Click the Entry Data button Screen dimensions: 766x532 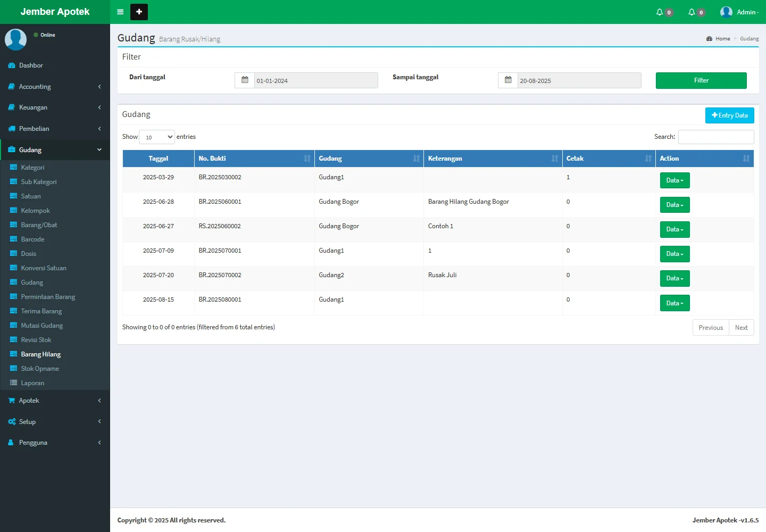(729, 115)
